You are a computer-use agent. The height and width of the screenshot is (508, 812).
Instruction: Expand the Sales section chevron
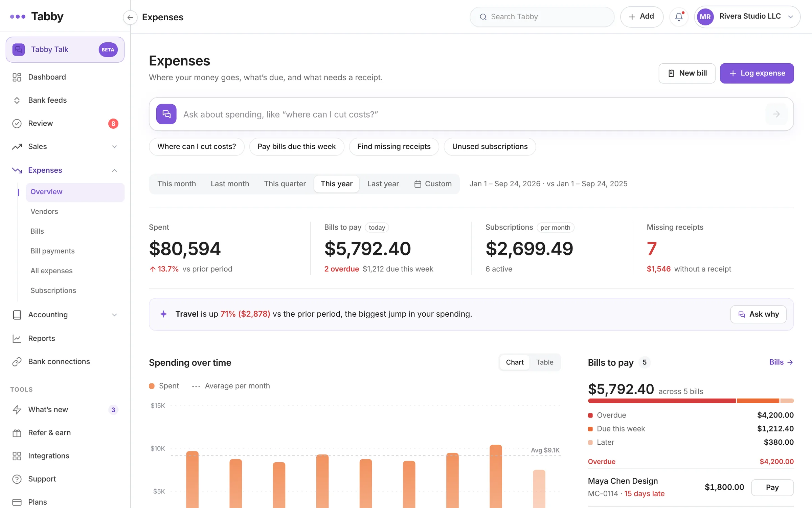pos(114,147)
